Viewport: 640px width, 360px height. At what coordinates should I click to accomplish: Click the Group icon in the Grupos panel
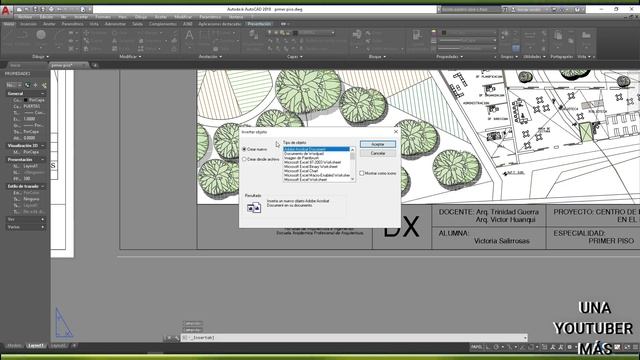(x=505, y=34)
